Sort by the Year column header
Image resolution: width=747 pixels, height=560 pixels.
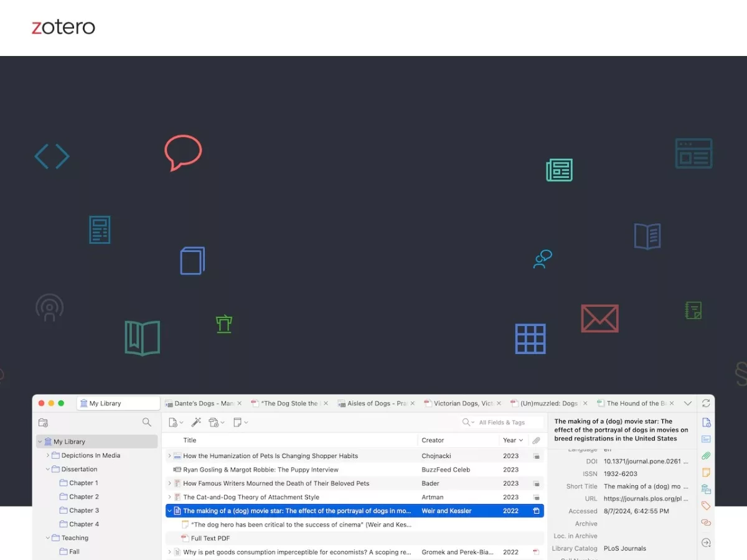(x=513, y=440)
